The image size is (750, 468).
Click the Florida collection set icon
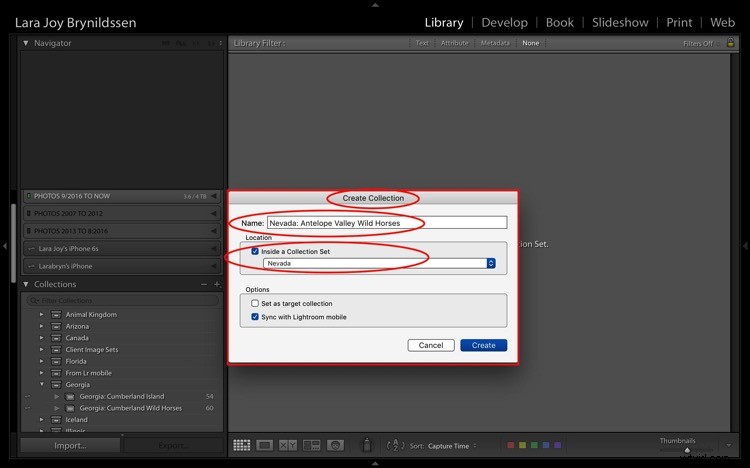[x=56, y=361]
